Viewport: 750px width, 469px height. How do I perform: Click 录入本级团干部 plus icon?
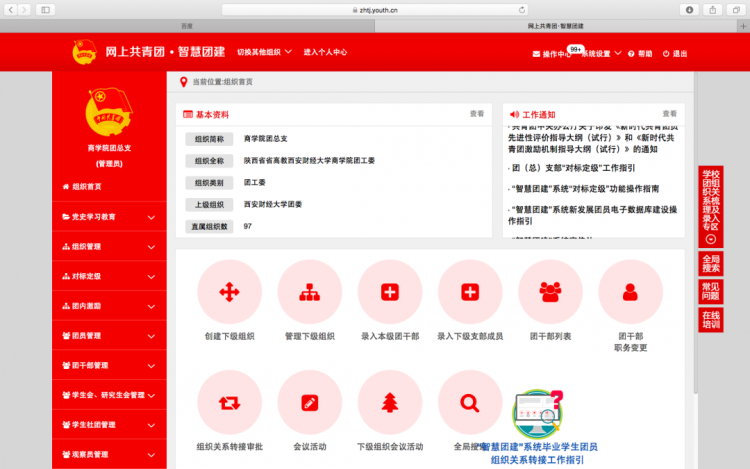coord(390,292)
